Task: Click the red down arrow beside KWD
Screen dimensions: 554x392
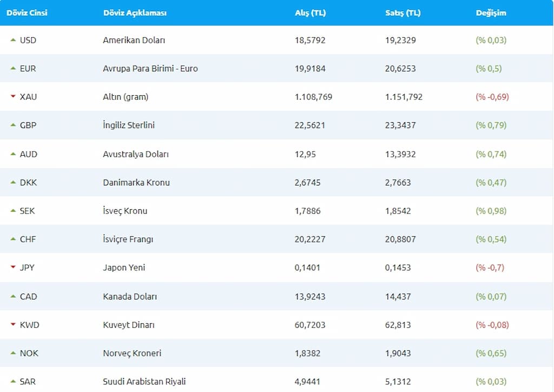Action: point(13,325)
